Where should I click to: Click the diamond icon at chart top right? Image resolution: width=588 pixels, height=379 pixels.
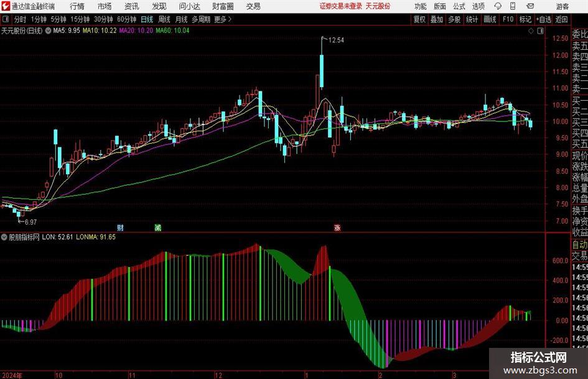[531, 31]
